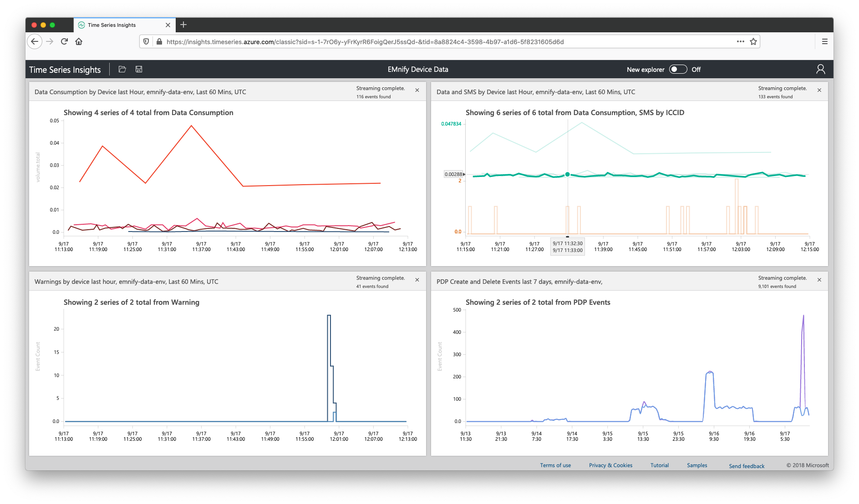Select the Time Series Insights browser tab

coord(112,25)
